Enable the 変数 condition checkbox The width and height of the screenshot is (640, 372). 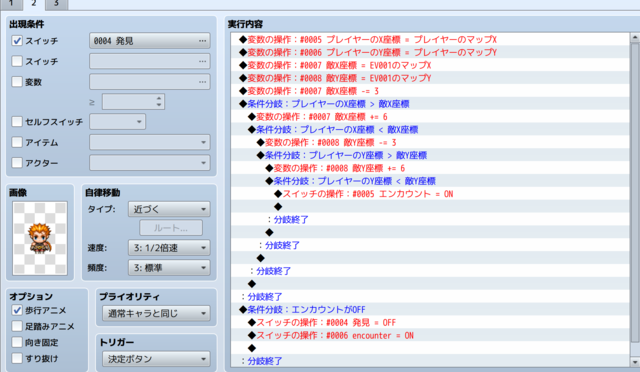click(x=17, y=82)
